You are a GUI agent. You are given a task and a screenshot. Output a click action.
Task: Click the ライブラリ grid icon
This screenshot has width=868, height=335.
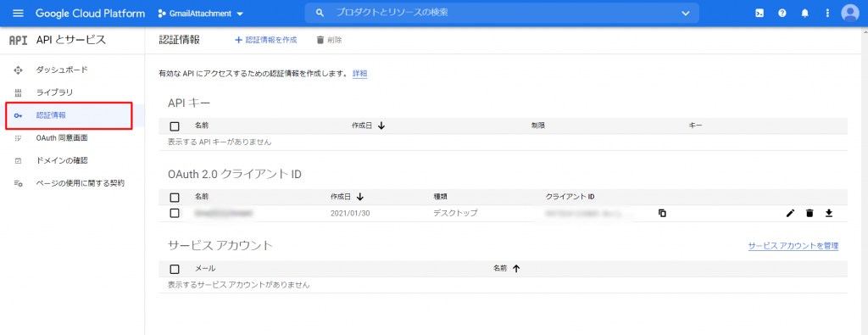[x=18, y=93]
